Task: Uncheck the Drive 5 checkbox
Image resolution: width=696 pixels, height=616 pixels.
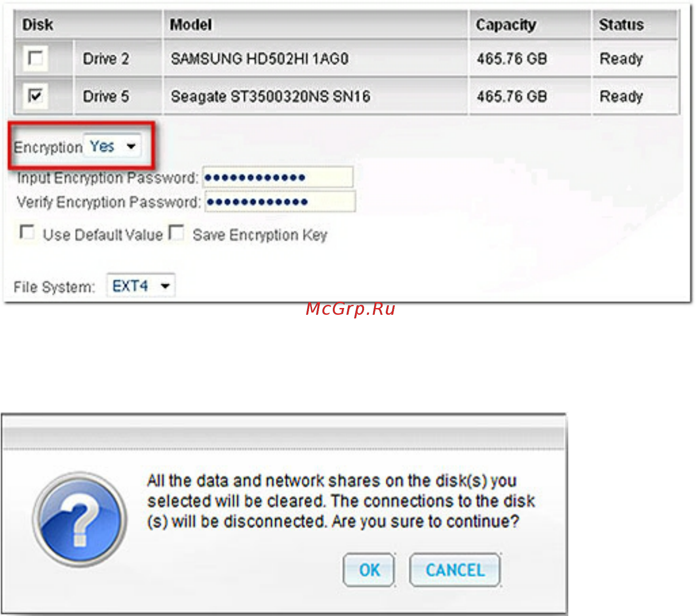Action: (35, 96)
